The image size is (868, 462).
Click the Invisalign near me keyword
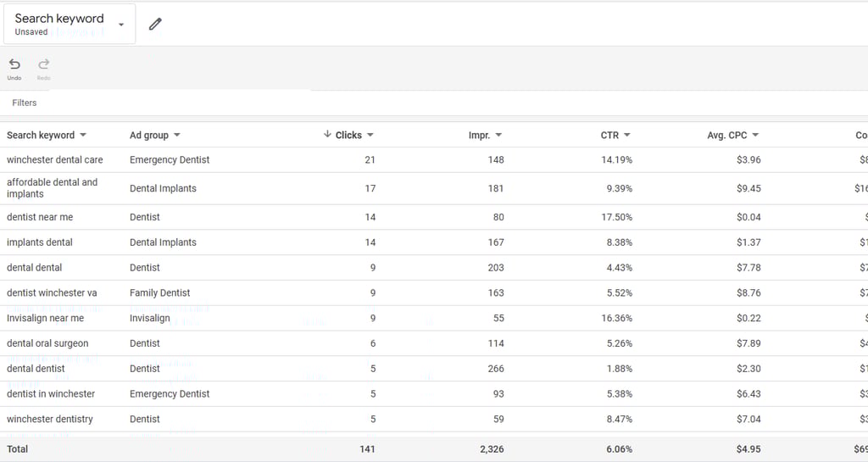45,318
